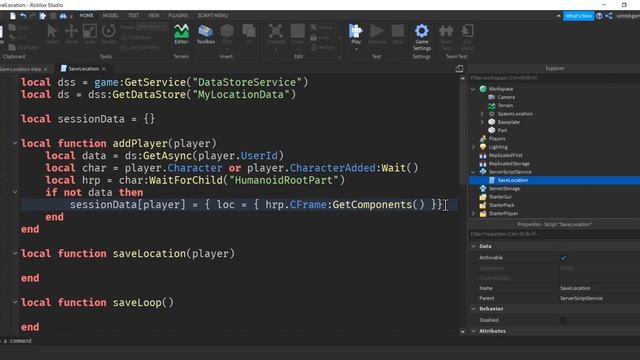Viewport: 640px width, 360px height.
Task: Click the share icon at top right
Action: (609, 16)
